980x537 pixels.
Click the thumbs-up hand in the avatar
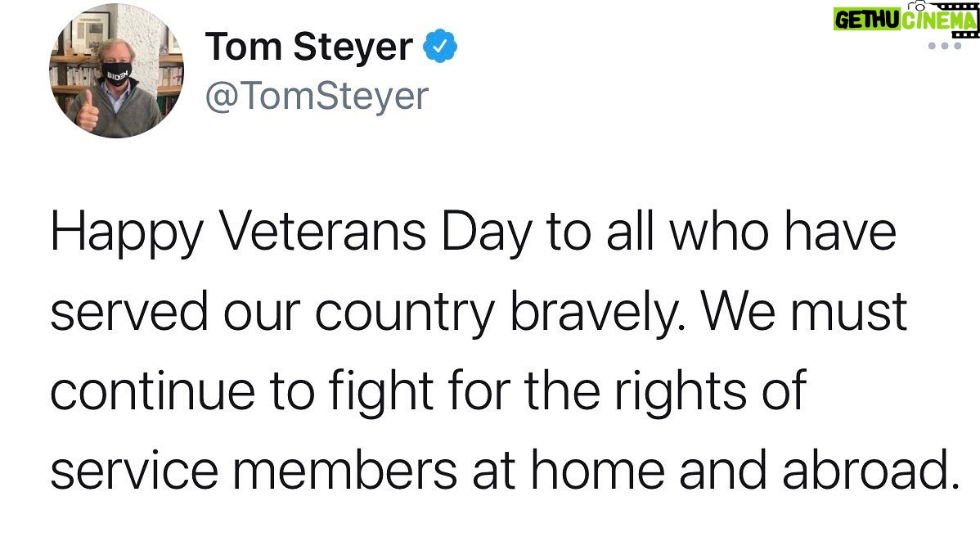click(86, 111)
